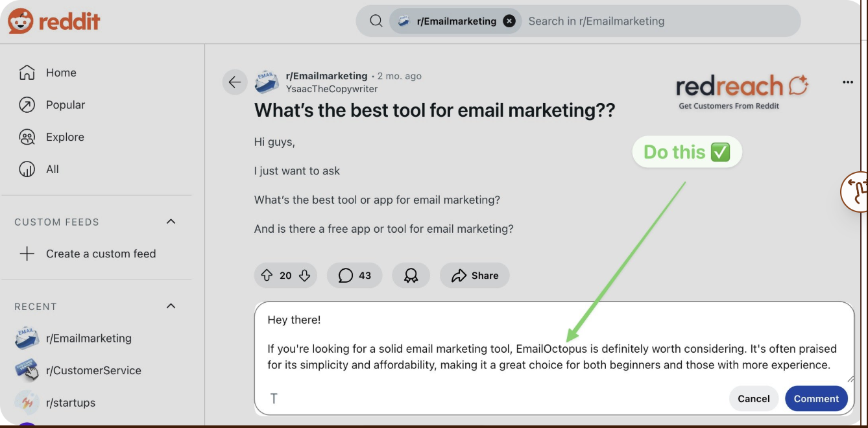Click the back arrow button
This screenshot has height=428, width=868.
pyautogui.click(x=235, y=82)
